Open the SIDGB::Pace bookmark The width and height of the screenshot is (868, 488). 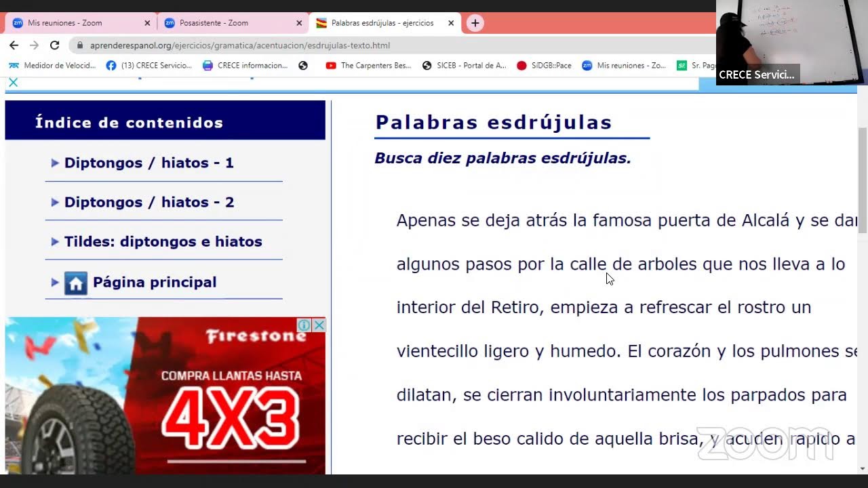pyautogui.click(x=544, y=66)
